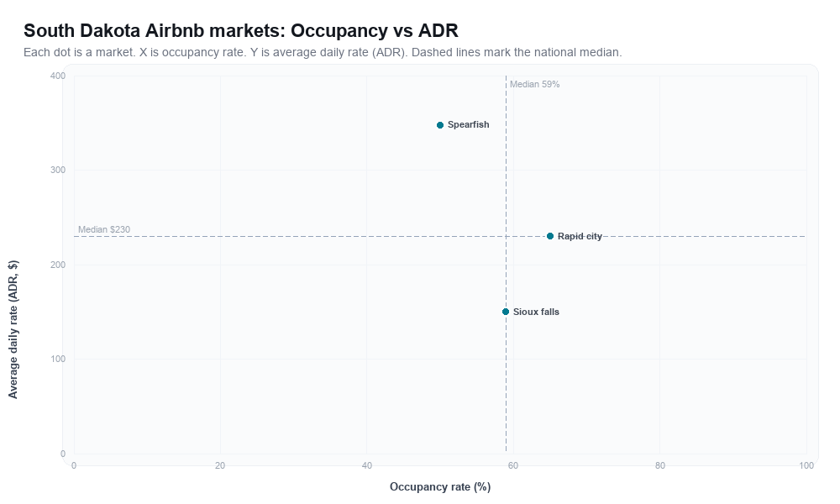
Task: Click the 200 tick on the ADR axis
Action: [x=58, y=265]
